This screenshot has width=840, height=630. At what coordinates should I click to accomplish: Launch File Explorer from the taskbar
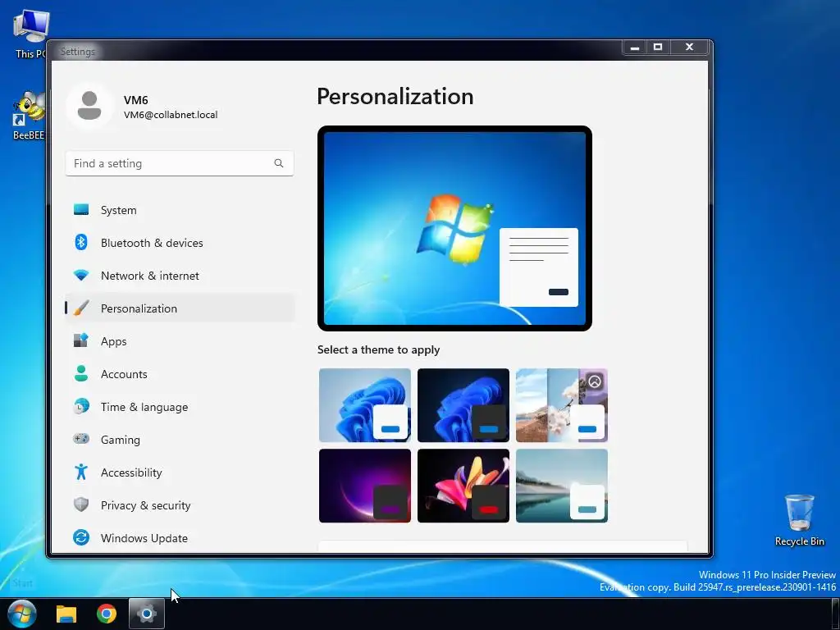[66, 614]
